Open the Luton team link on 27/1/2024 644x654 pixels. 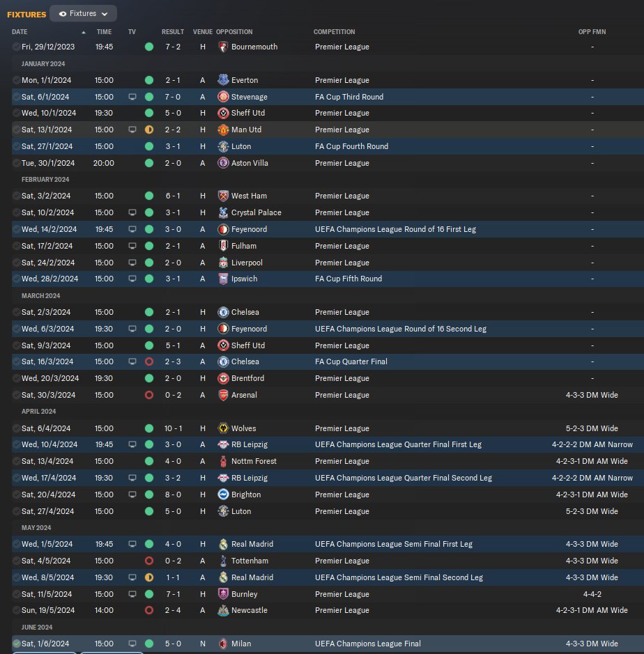coord(241,146)
